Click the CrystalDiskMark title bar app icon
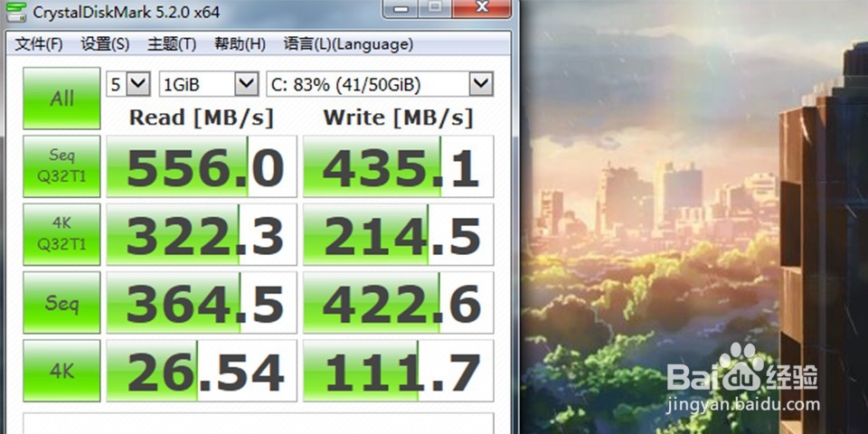Viewport: 868px width, 434px height. 15,11
